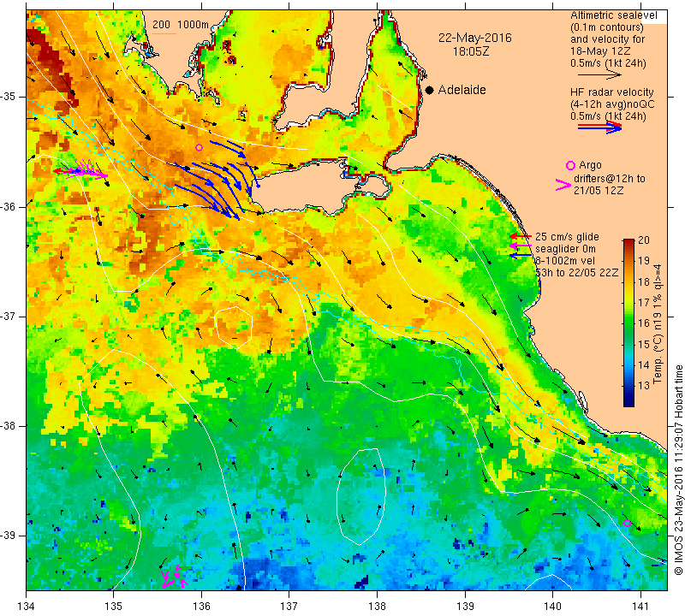Click the magenta seaglider 0m legend arrow
Screen dimensions: 685x616
(x=521, y=246)
